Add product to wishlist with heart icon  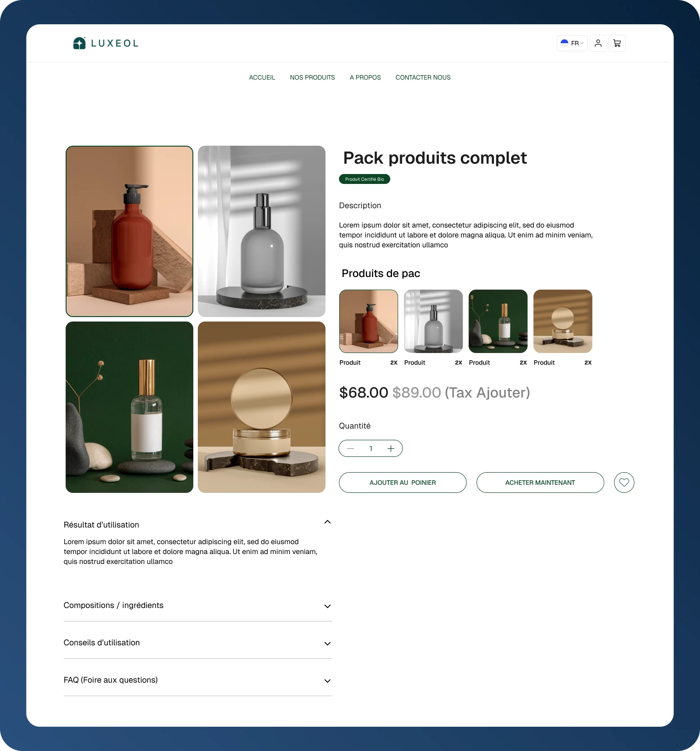pos(624,483)
